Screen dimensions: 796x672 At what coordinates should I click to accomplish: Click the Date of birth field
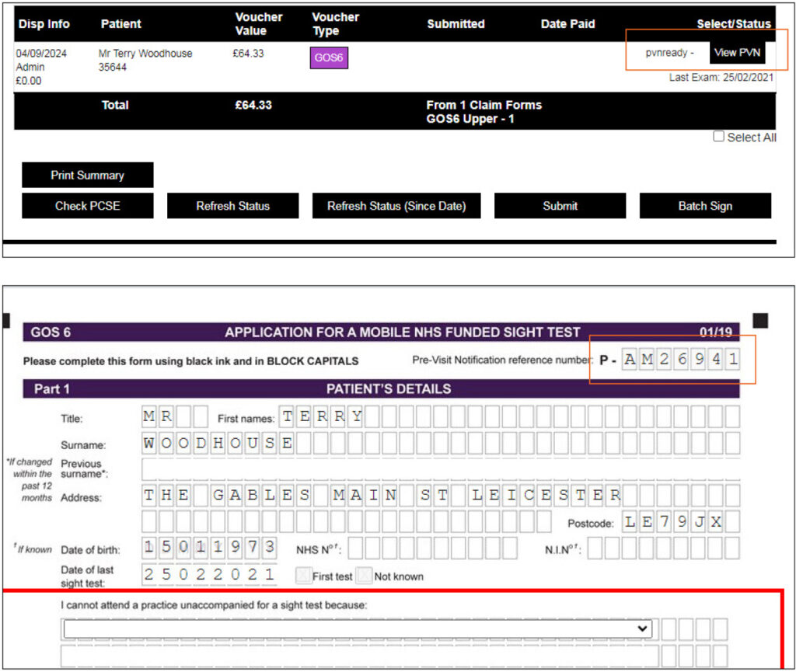[209, 548]
